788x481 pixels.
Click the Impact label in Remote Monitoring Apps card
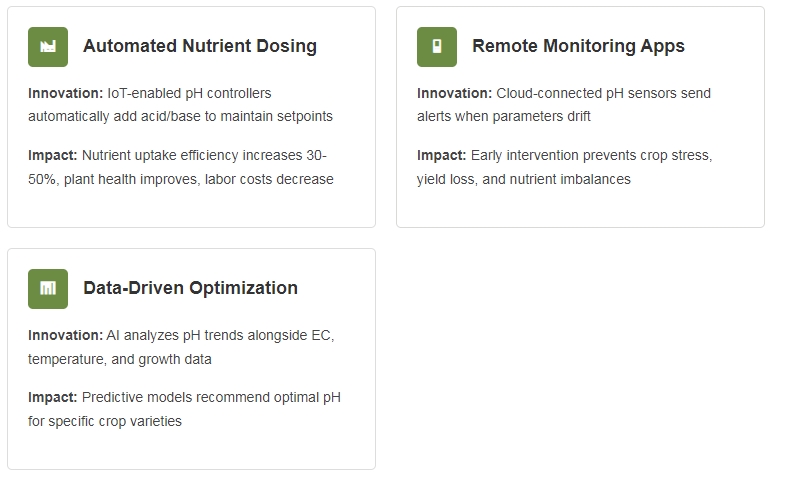pyautogui.click(x=442, y=155)
